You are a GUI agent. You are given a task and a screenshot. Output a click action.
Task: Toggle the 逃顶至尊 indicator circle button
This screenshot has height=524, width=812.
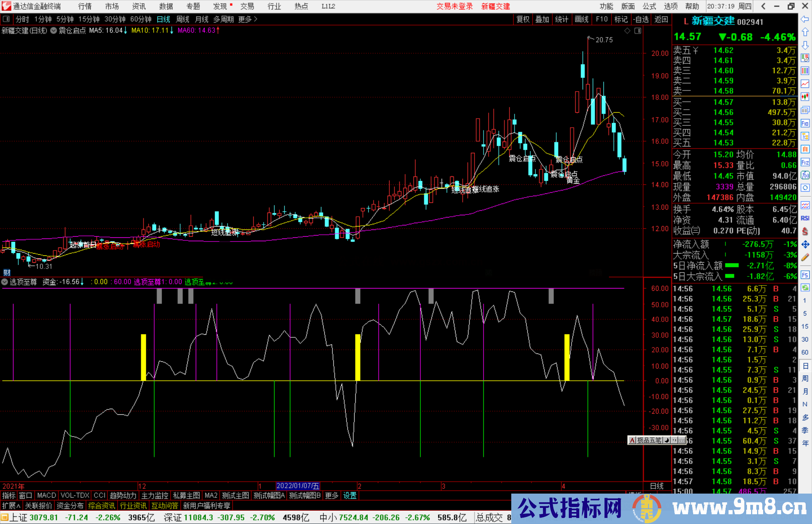5,282
